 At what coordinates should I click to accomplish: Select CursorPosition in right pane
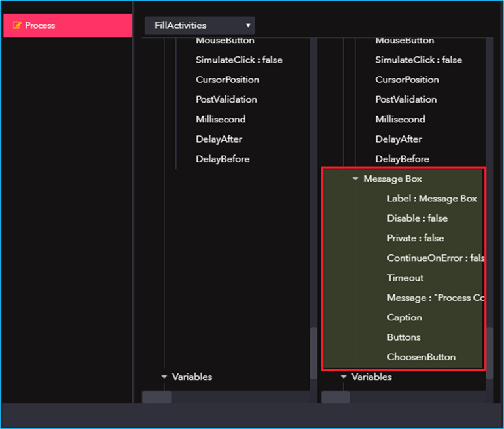[407, 80]
